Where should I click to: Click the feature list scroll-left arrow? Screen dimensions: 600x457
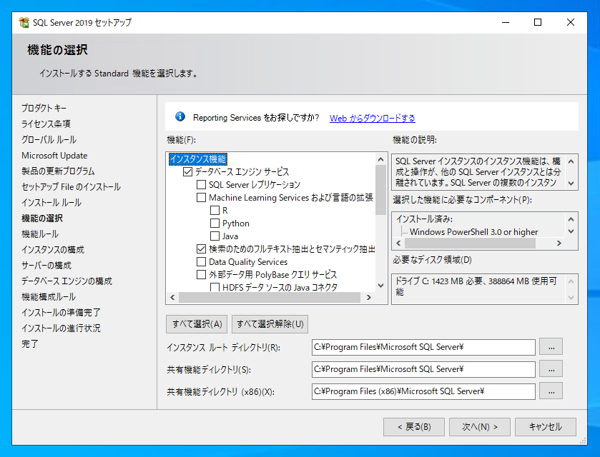point(173,297)
